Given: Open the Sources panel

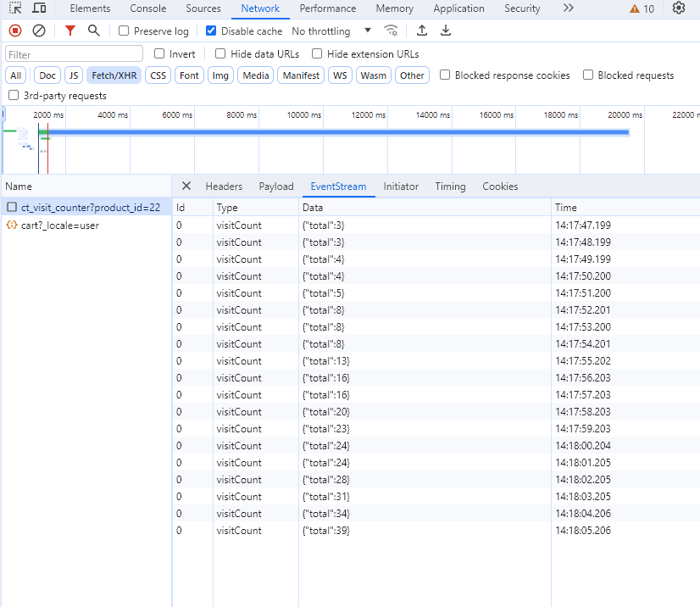Looking at the screenshot, I should pyautogui.click(x=203, y=8).
